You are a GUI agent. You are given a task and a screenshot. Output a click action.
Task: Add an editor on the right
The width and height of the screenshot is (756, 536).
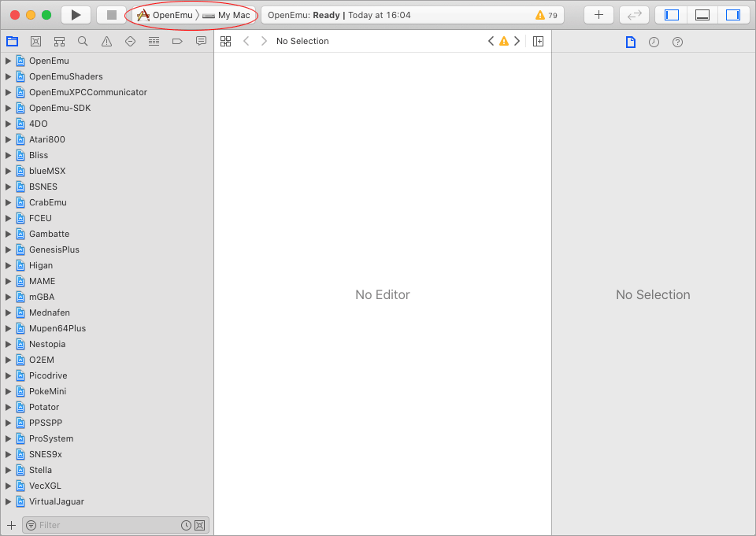(538, 42)
